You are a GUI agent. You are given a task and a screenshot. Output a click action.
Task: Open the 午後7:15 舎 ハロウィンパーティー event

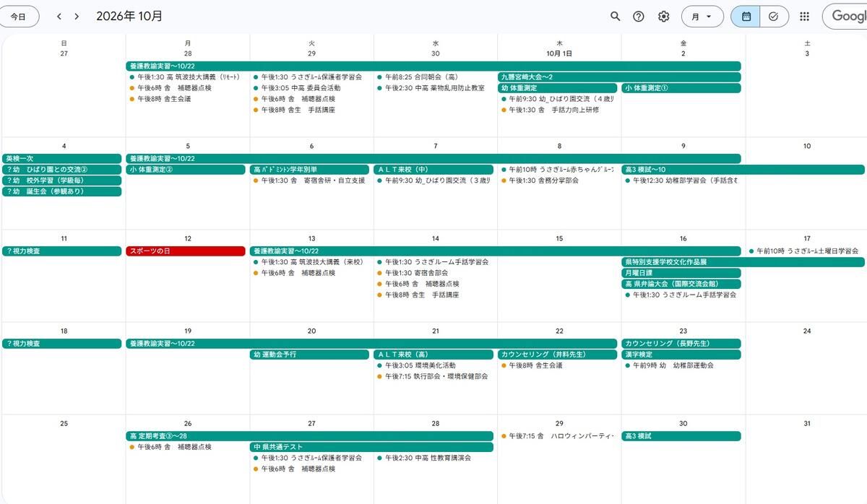pos(558,436)
